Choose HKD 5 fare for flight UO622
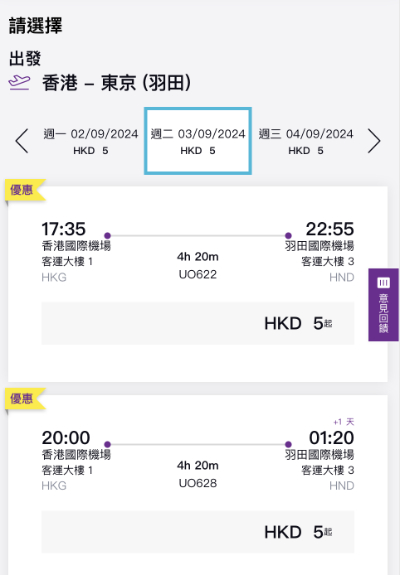This screenshot has height=575, width=400. [198, 323]
